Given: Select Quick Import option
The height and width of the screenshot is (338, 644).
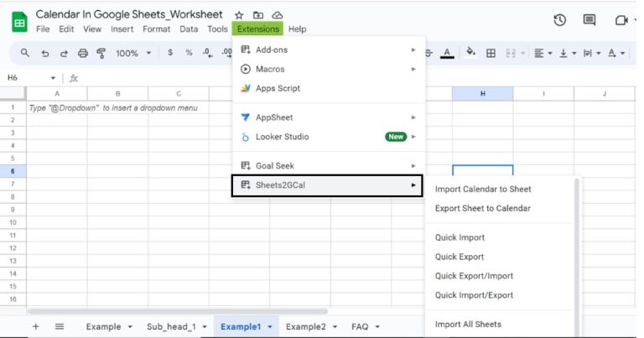Looking at the screenshot, I should pyautogui.click(x=460, y=237).
